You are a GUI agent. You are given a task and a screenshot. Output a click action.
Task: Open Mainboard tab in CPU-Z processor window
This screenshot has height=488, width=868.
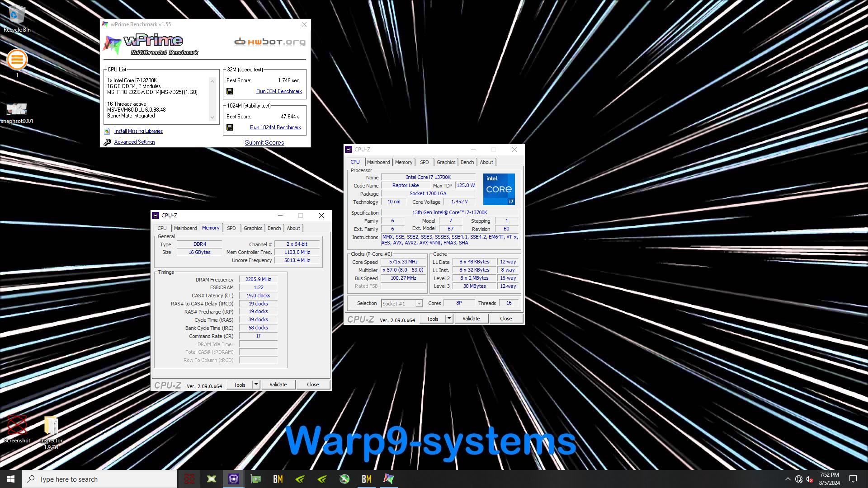coord(378,162)
